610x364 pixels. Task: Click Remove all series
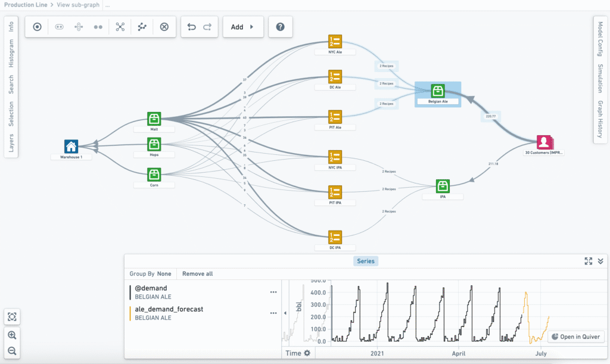pos(198,274)
